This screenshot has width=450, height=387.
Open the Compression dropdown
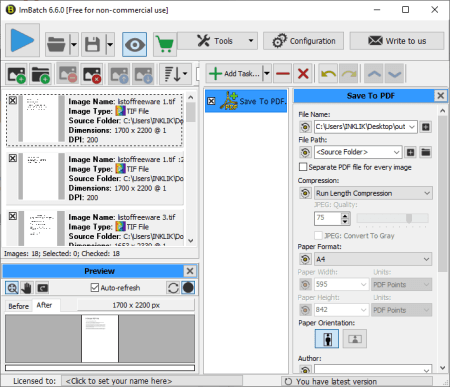pyautogui.click(x=373, y=193)
